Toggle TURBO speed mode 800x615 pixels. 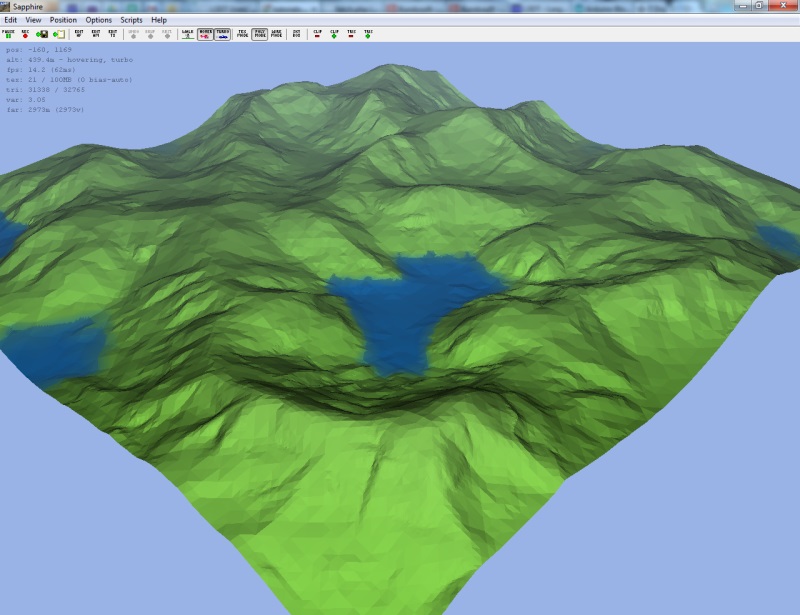(222, 33)
